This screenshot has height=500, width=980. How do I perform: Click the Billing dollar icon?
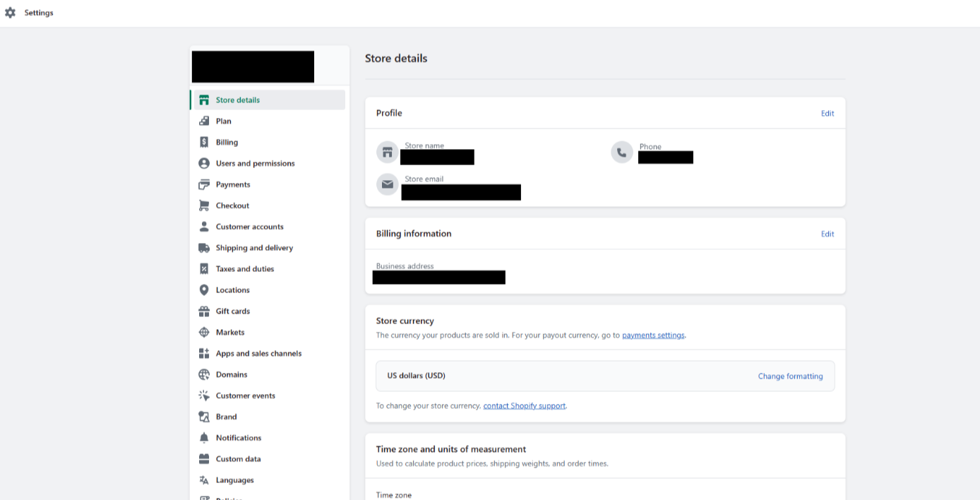pyautogui.click(x=204, y=143)
